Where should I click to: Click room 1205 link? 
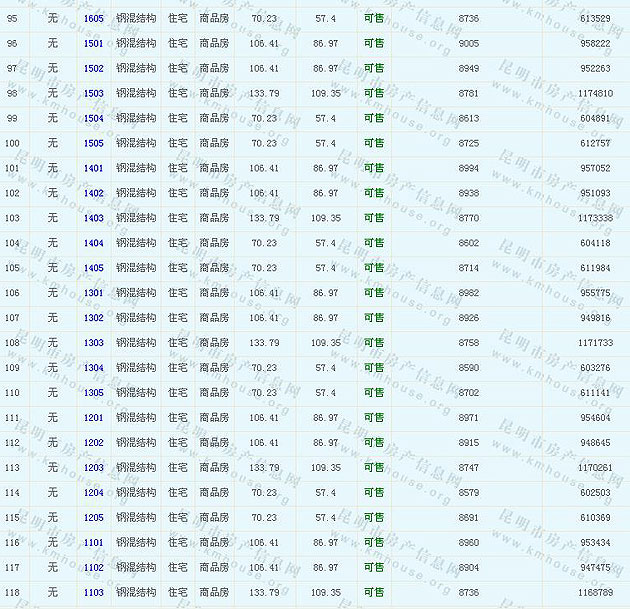[93, 518]
